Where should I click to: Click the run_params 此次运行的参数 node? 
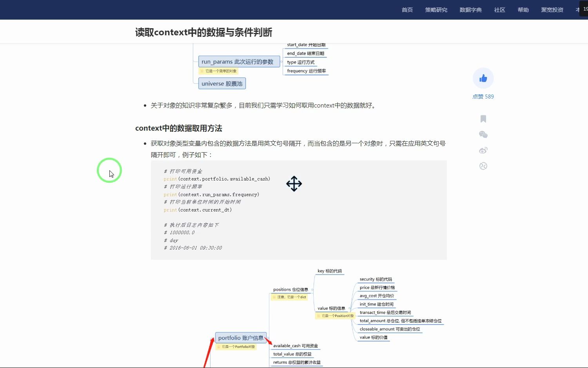239,62
